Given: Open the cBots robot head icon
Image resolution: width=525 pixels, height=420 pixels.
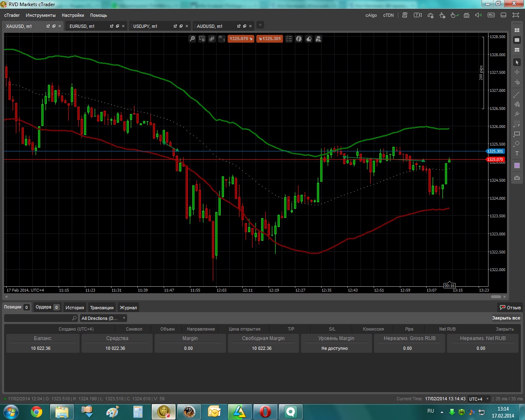Looking at the screenshot, I should [x=309, y=39].
